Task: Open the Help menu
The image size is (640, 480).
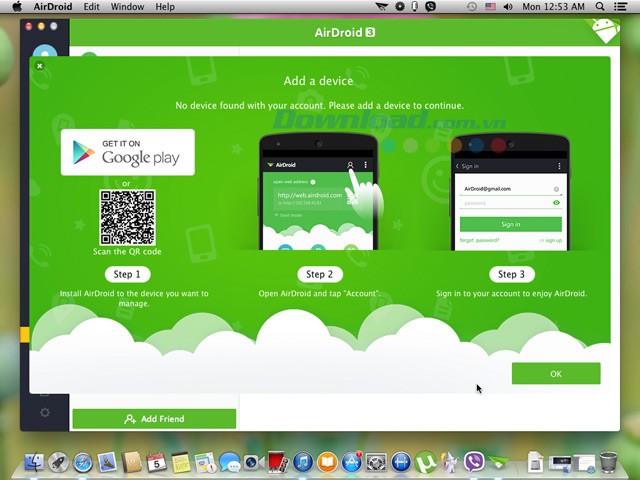Action: [x=165, y=7]
